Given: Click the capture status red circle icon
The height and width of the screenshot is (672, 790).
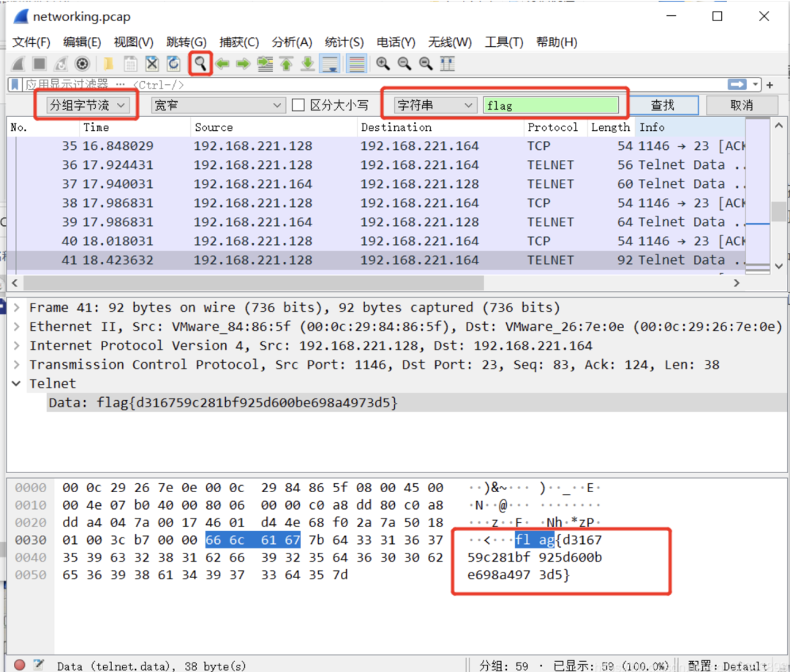Looking at the screenshot, I should [20, 665].
